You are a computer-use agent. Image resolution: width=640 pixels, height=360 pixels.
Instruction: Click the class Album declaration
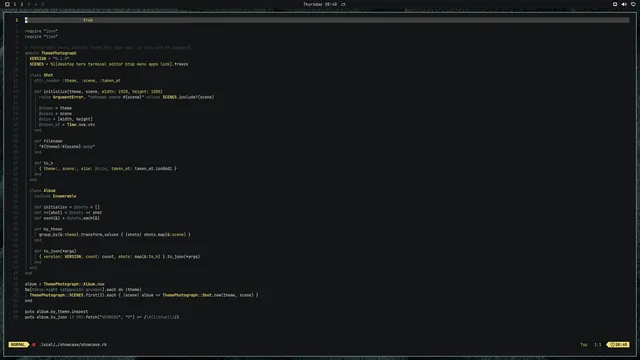[x=42, y=191]
